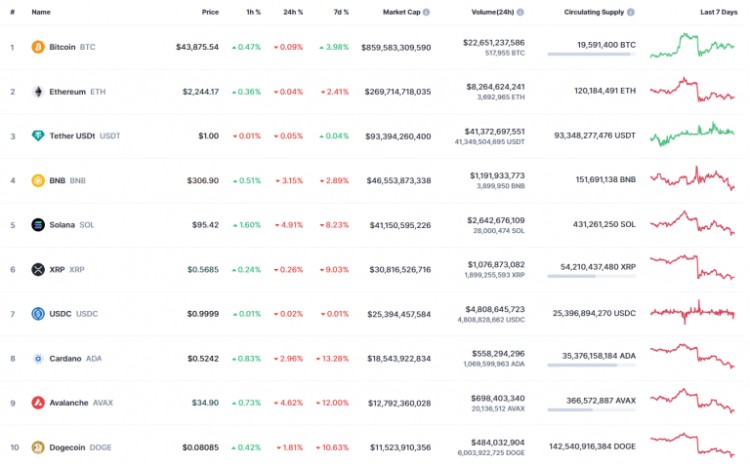Screen dimensions: 750x464
Task: Click Bitcoin's circulating supply progress bar
Action: point(591,55)
